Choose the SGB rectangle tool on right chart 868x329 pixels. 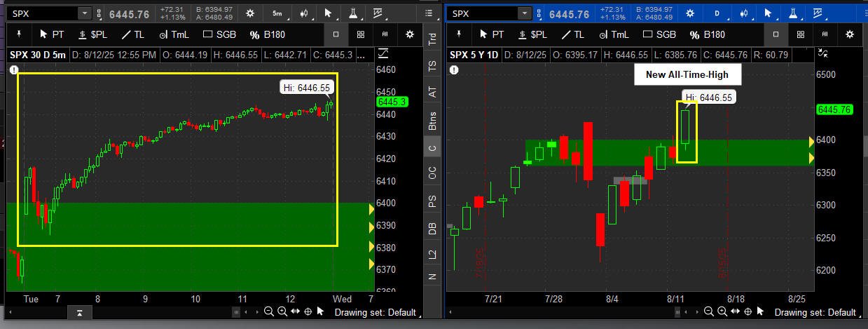click(659, 34)
